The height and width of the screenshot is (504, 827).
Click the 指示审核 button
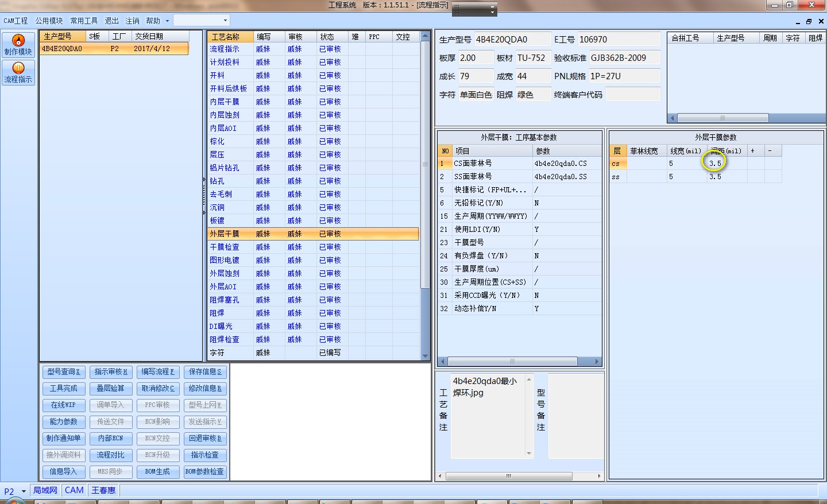[111, 372]
